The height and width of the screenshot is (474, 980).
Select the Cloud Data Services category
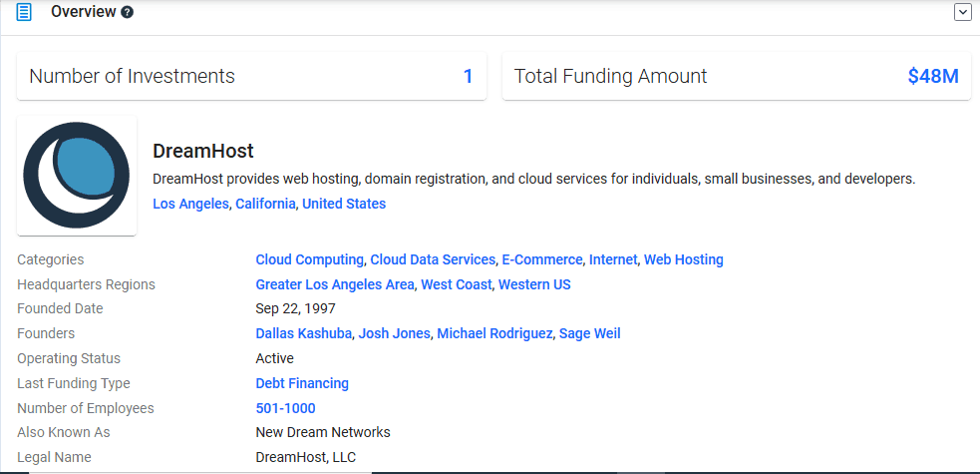coord(433,259)
